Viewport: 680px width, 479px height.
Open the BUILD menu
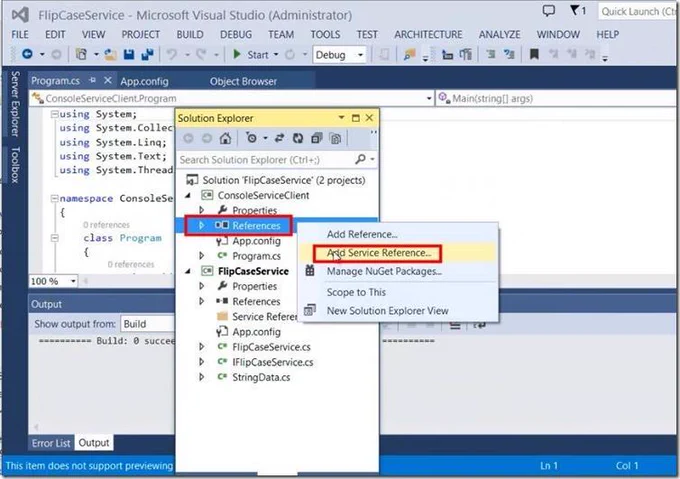190,34
